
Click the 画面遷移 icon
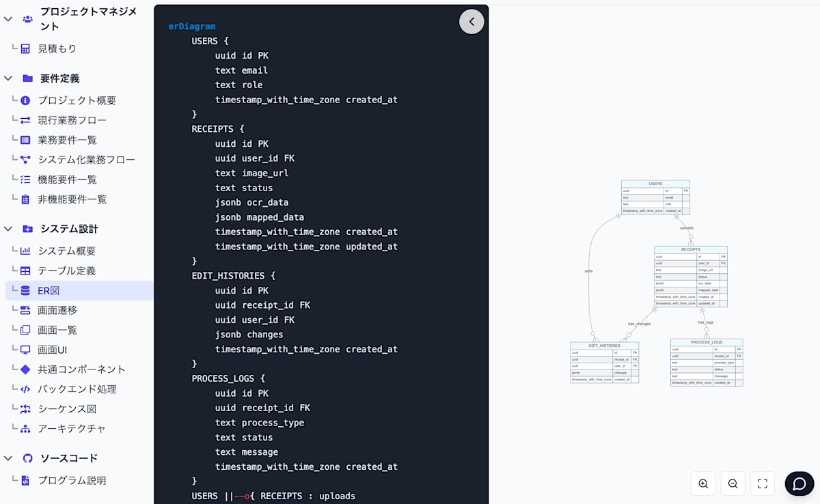point(25,310)
